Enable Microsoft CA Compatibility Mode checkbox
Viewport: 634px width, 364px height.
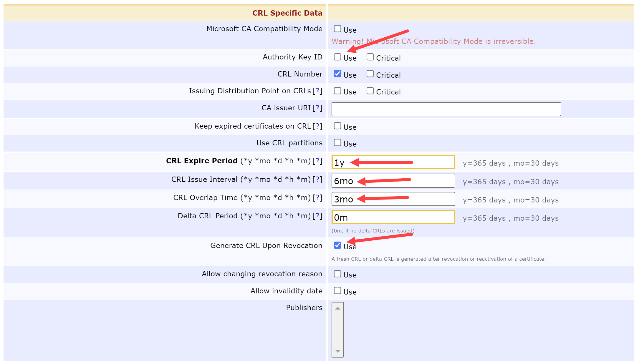337,29
